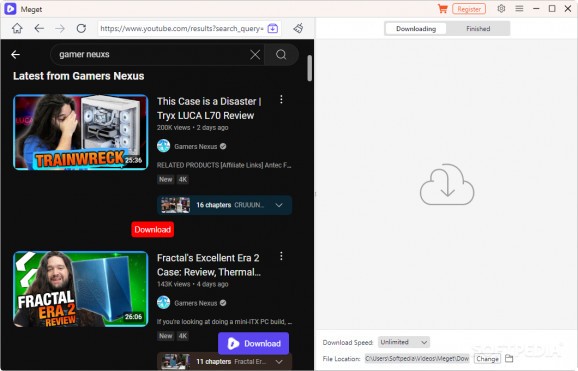Open Gamers Nexus avatar on Tryx video
The image size is (578, 371).
pos(164,146)
